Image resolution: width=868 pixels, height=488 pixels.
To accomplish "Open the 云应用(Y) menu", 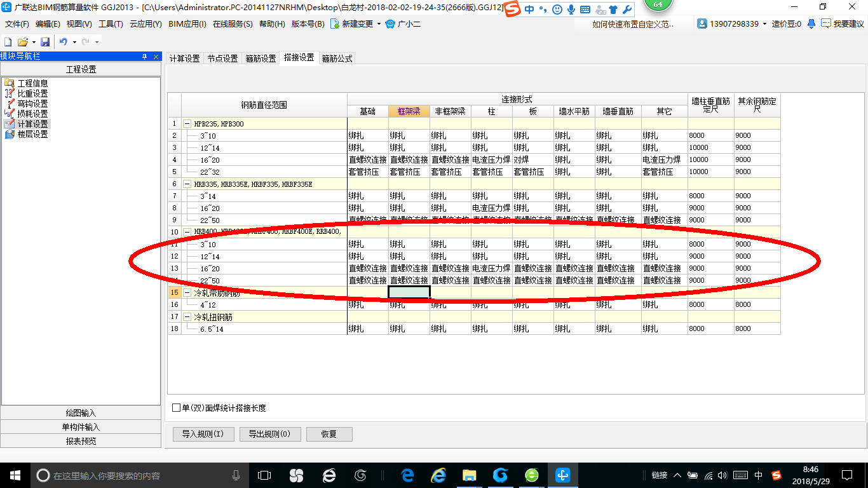I will tap(146, 24).
